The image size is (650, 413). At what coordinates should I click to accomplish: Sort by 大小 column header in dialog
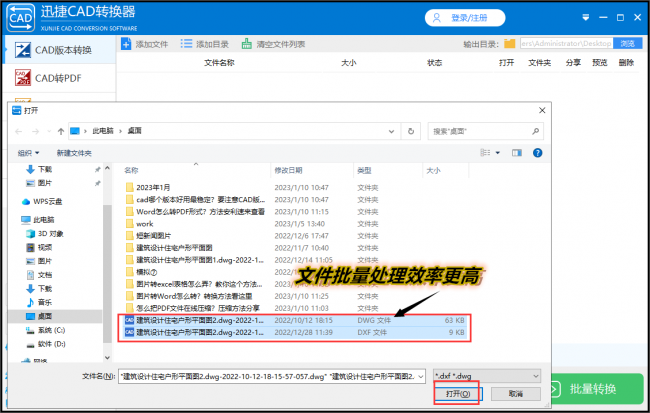click(433, 170)
